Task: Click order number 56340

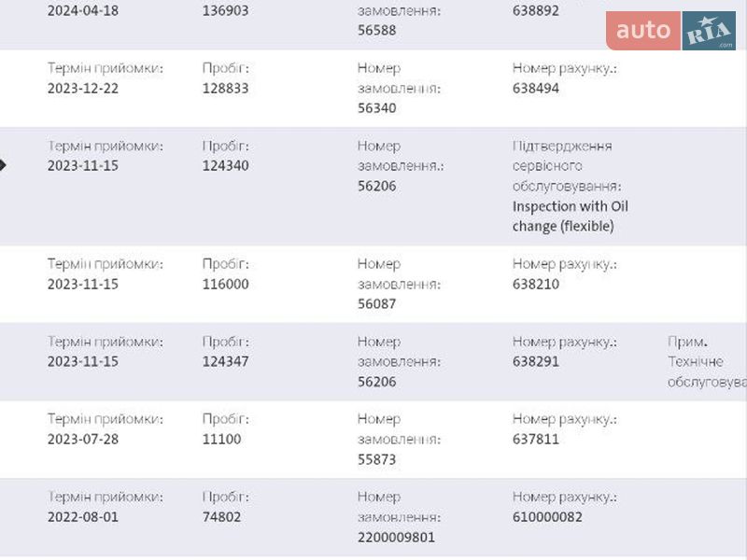Action: [377, 108]
